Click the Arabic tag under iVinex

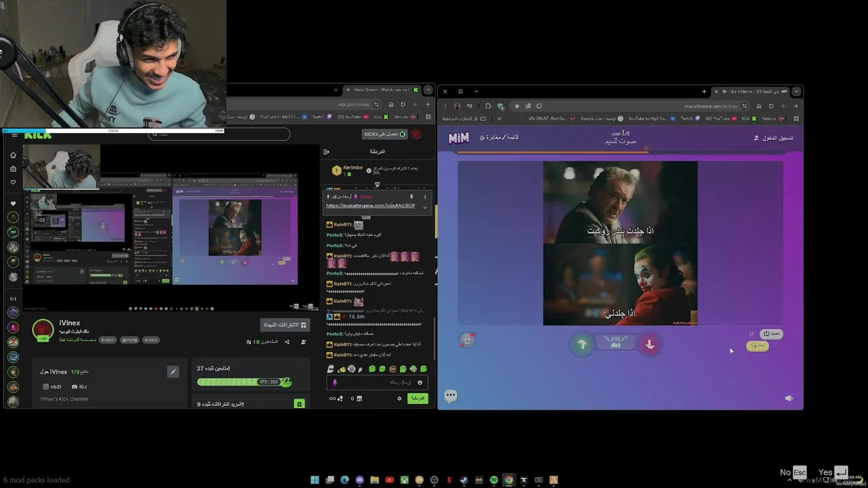point(108,340)
